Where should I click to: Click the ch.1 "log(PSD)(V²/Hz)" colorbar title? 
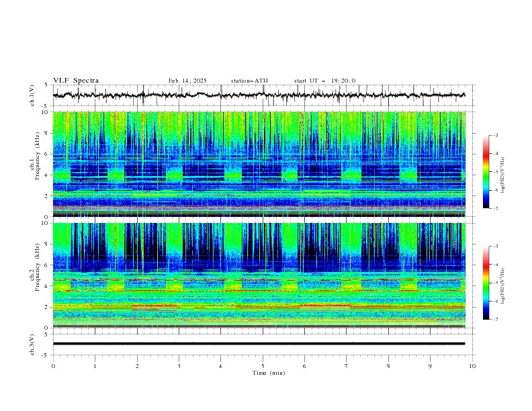coord(503,175)
